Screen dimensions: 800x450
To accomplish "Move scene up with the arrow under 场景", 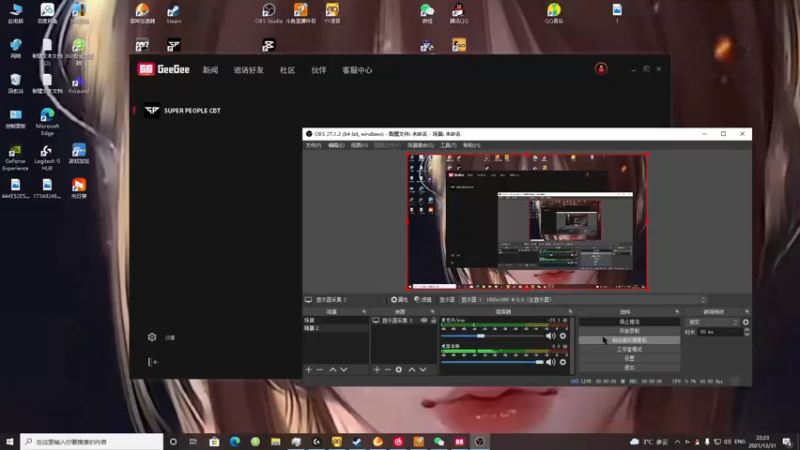I will pyautogui.click(x=333, y=369).
